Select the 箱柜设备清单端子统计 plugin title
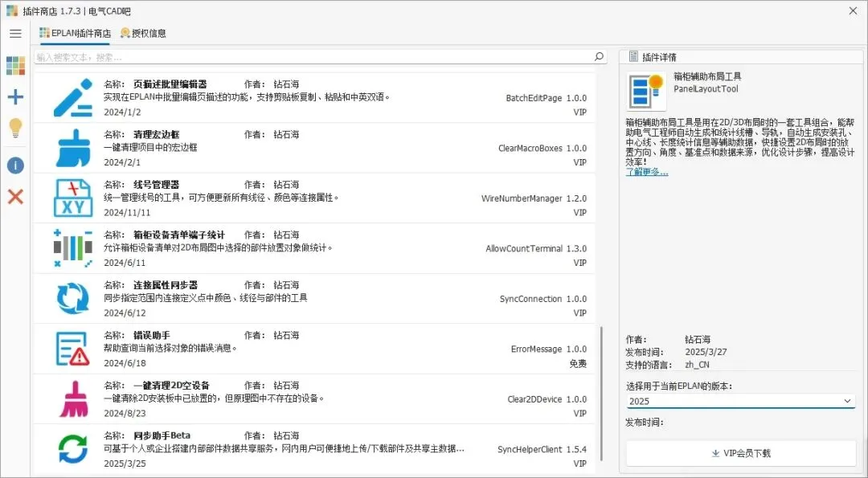Screen dimensions: 868x478 pos(179,235)
